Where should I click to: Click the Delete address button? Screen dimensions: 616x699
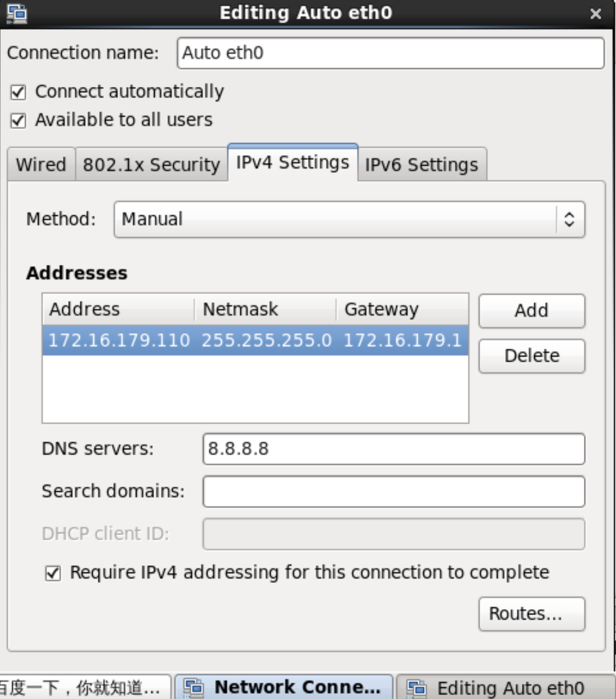[x=531, y=355]
